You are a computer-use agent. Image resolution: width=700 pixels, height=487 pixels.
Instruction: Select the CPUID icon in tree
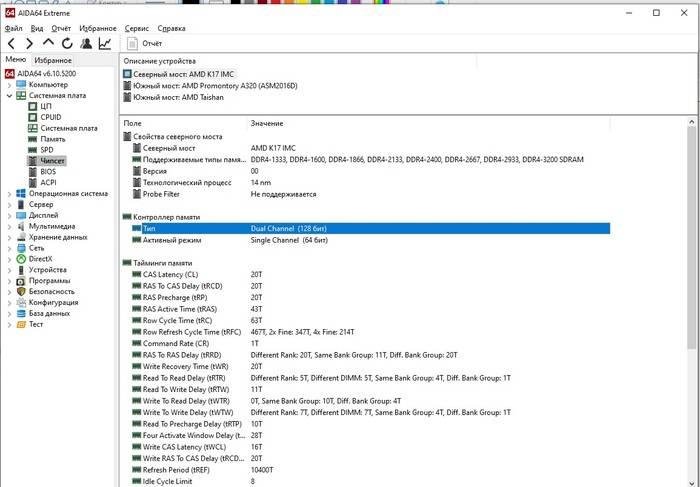(x=33, y=117)
